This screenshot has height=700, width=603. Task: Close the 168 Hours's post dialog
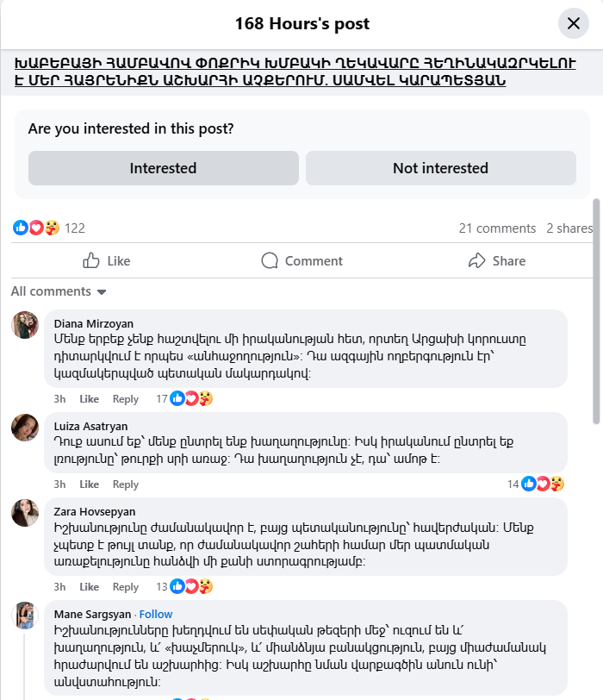coord(574,23)
